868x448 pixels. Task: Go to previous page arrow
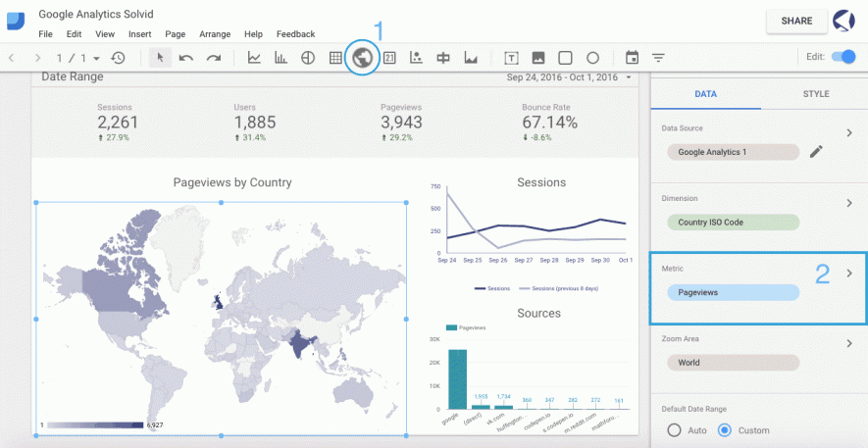[11, 58]
